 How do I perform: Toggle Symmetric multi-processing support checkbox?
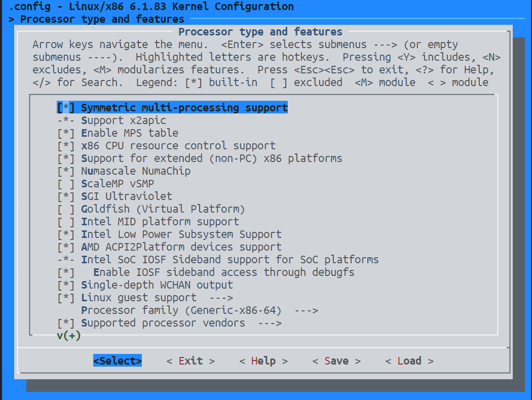point(66,108)
